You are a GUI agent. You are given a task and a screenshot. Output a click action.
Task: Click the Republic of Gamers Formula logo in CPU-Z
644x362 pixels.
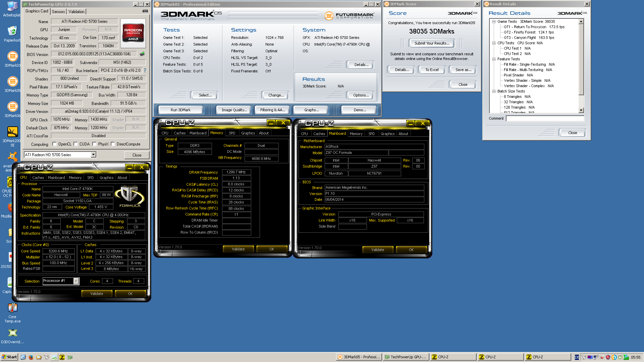coord(130,197)
